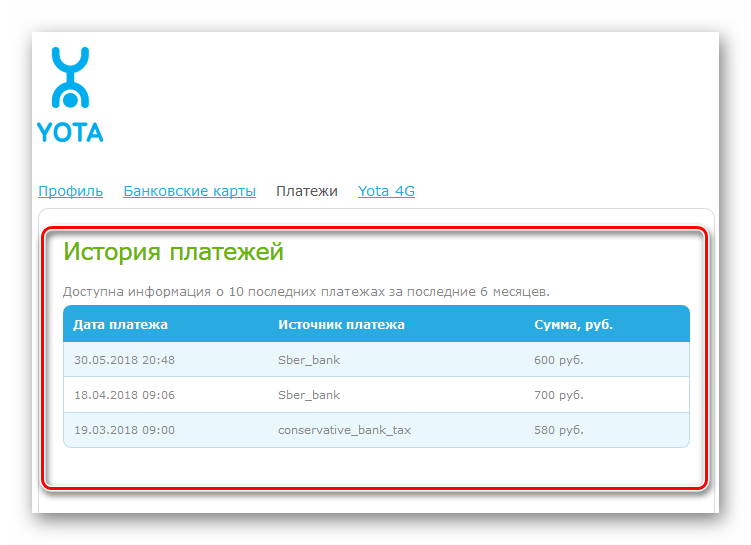Click Sber_bank in the 30.05.2018 row
The height and width of the screenshot is (545, 751).
(309, 360)
